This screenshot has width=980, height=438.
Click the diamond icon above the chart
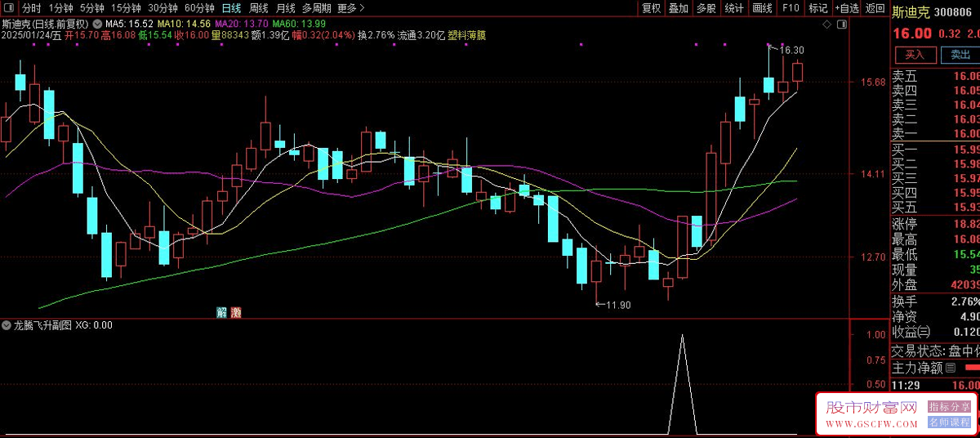(826, 25)
